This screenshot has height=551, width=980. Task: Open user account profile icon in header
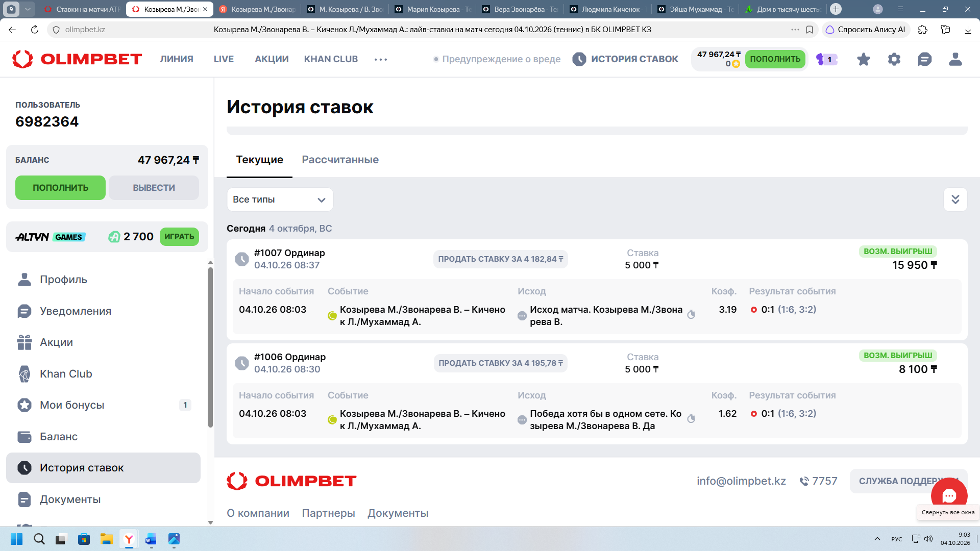[x=955, y=59]
